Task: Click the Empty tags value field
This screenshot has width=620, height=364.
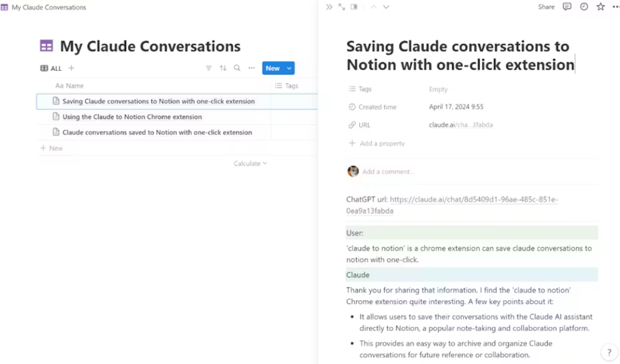Action: coord(438,89)
